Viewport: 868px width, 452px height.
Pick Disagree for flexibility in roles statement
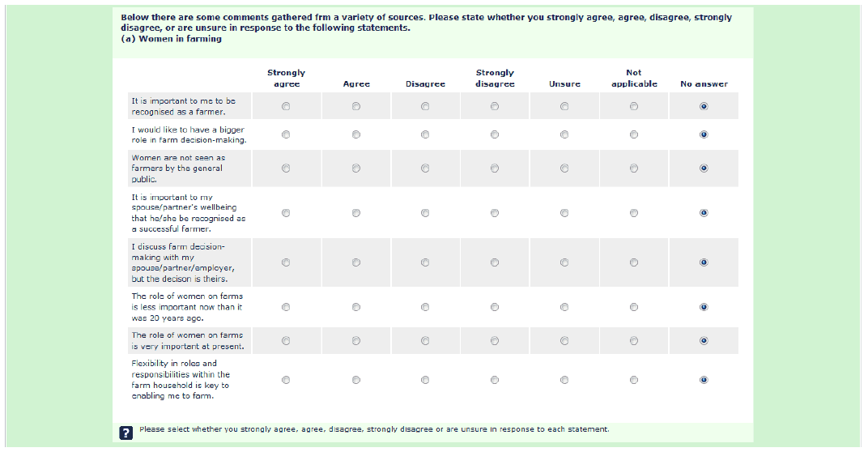coord(425,380)
